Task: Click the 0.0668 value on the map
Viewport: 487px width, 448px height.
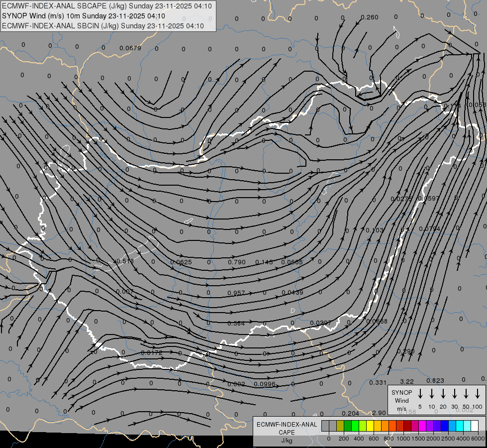Action: coord(377,321)
